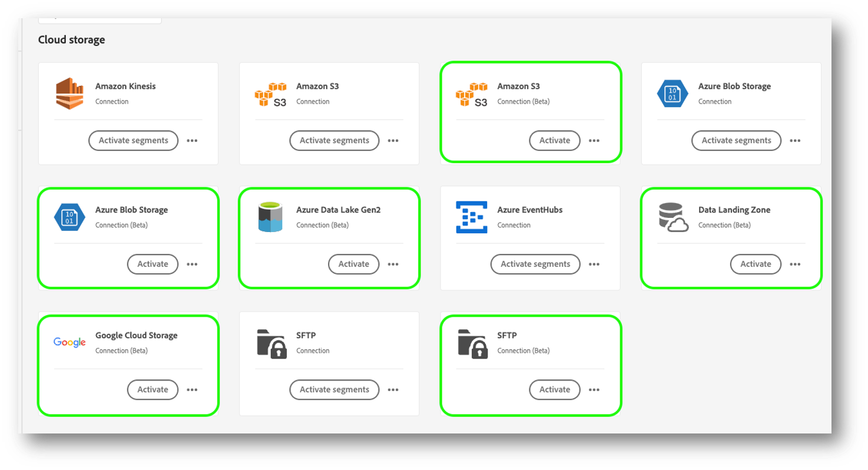This screenshot has width=868, height=470.
Task: Click the Data Landing Zone cloud icon
Action: coord(673,217)
